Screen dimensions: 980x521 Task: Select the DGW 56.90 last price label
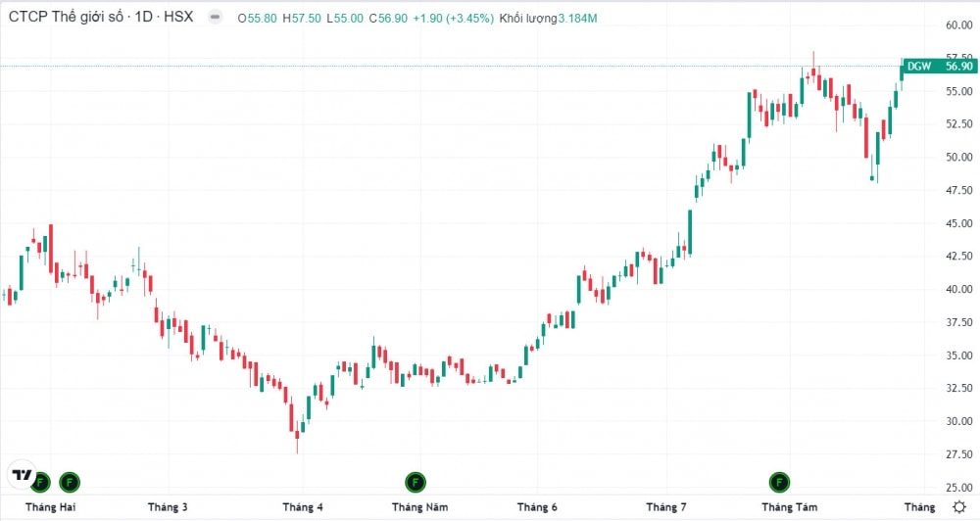tap(939, 67)
